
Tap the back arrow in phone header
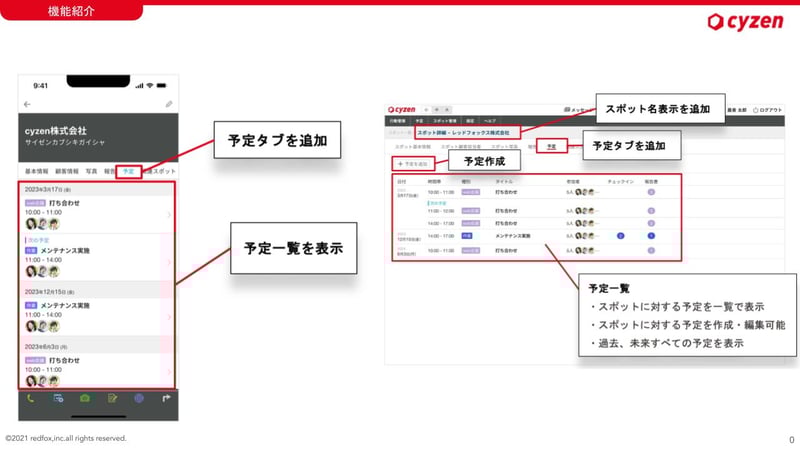27,104
